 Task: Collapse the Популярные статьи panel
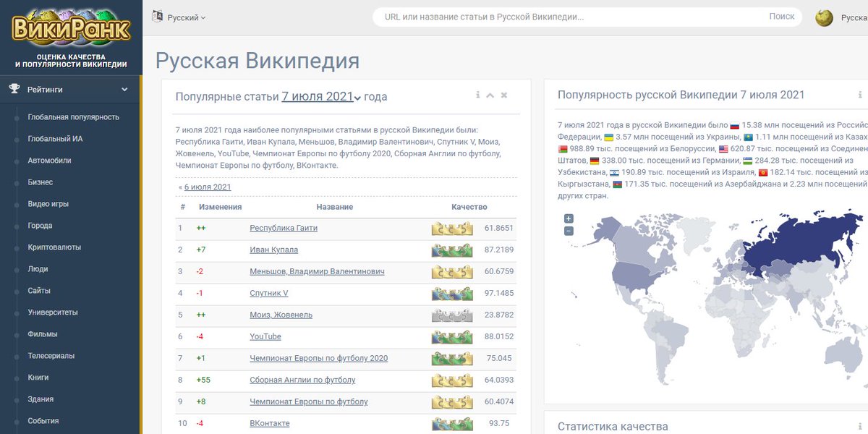pyautogui.click(x=490, y=95)
